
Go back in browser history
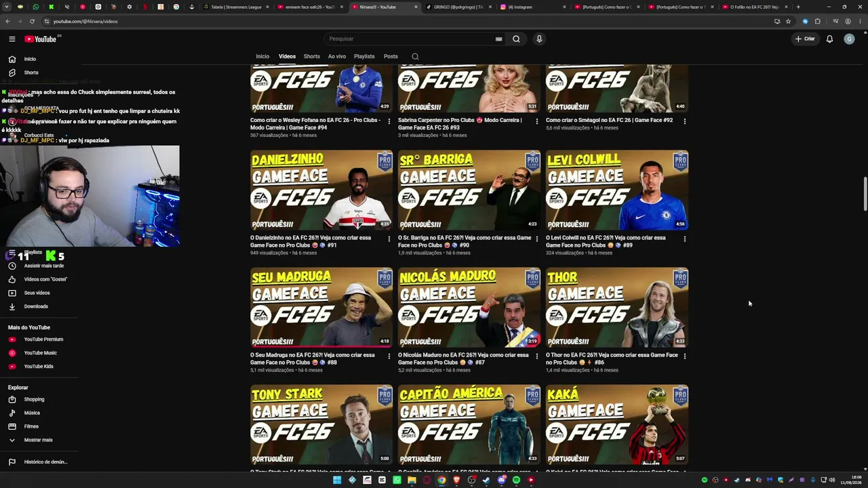click(x=8, y=21)
